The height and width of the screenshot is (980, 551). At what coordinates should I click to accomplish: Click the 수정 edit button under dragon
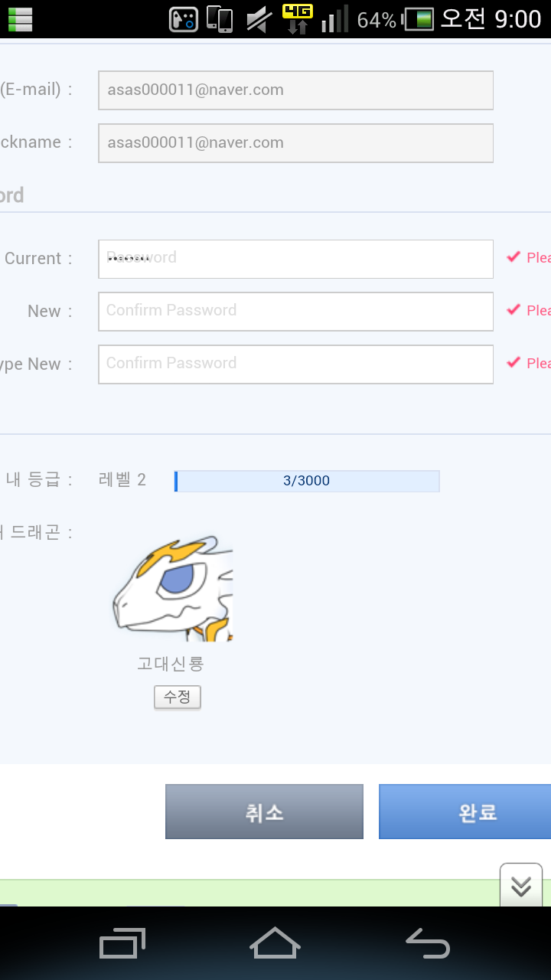coord(178,697)
